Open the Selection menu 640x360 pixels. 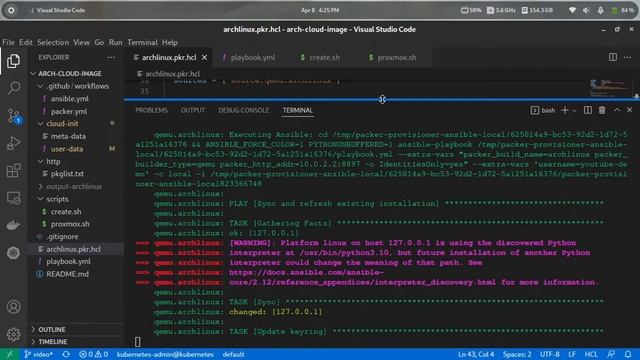click(53, 42)
